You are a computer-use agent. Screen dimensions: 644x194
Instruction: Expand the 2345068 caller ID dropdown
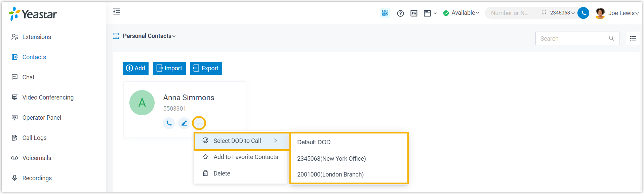(x=562, y=13)
